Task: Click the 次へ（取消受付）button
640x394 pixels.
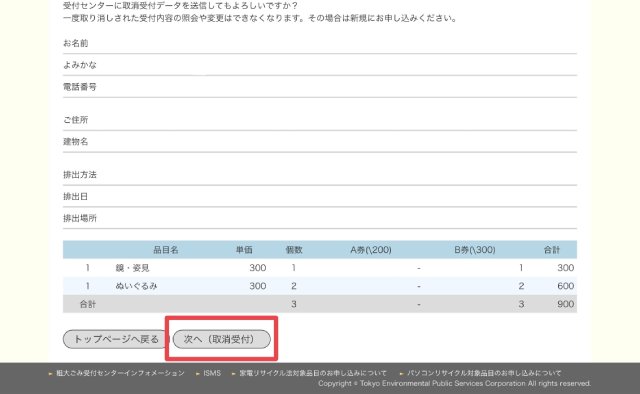Action: coord(222,339)
